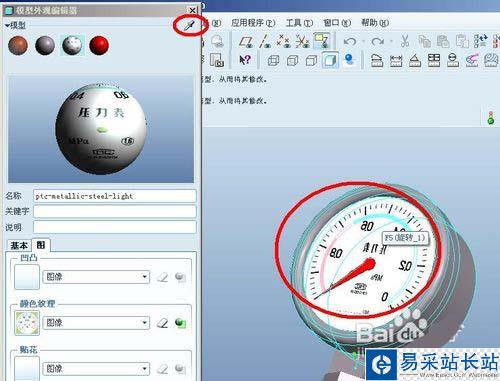Select the copper brown appearance sphere
The height and width of the screenshot is (381, 500).
18,45
